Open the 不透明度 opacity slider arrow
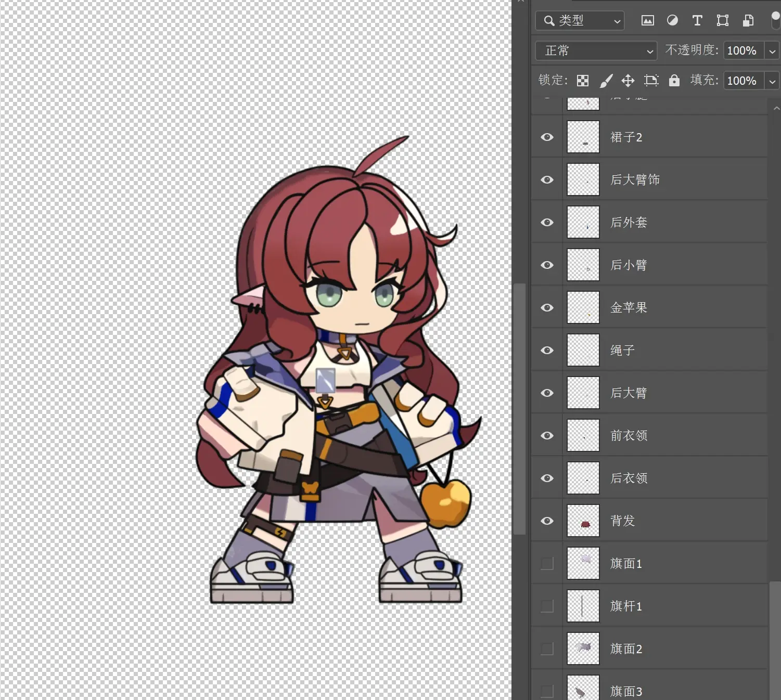The image size is (781, 700). coord(772,51)
